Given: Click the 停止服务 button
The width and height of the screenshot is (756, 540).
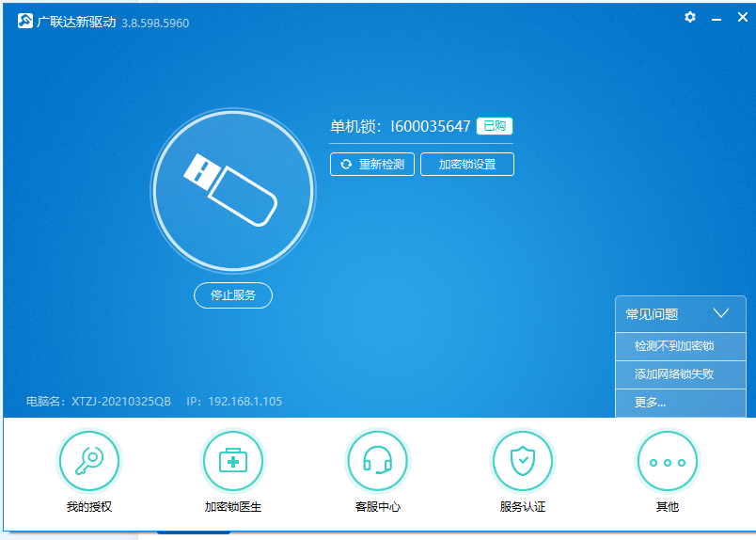Looking at the screenshot, I should (x=233, y=295).
